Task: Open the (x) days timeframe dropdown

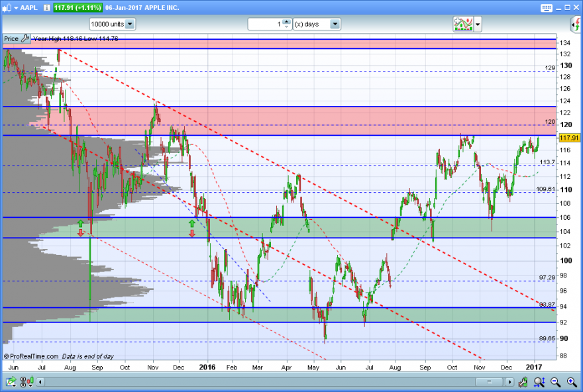Action: [317, 24]
